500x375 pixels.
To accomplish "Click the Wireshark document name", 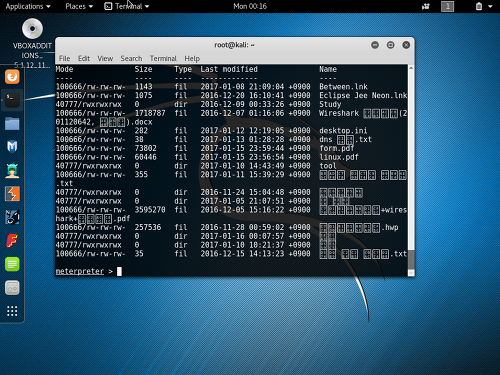I will coord(363,113).
